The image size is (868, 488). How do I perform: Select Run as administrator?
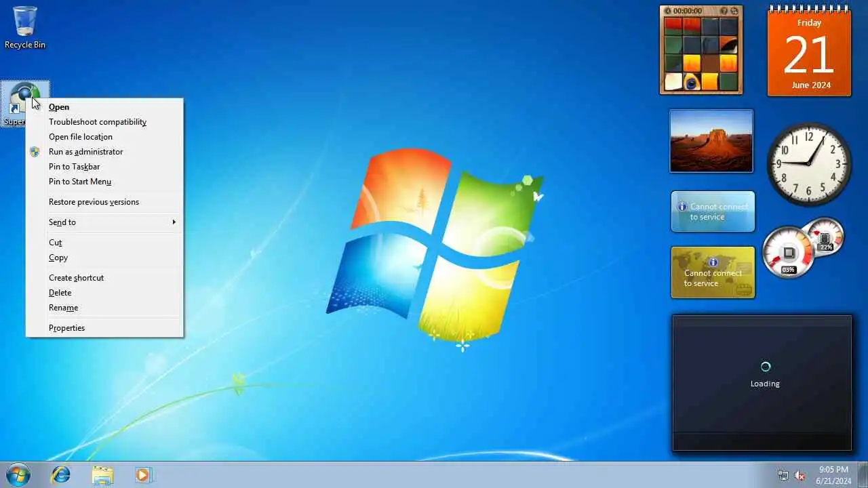[105, 152]
